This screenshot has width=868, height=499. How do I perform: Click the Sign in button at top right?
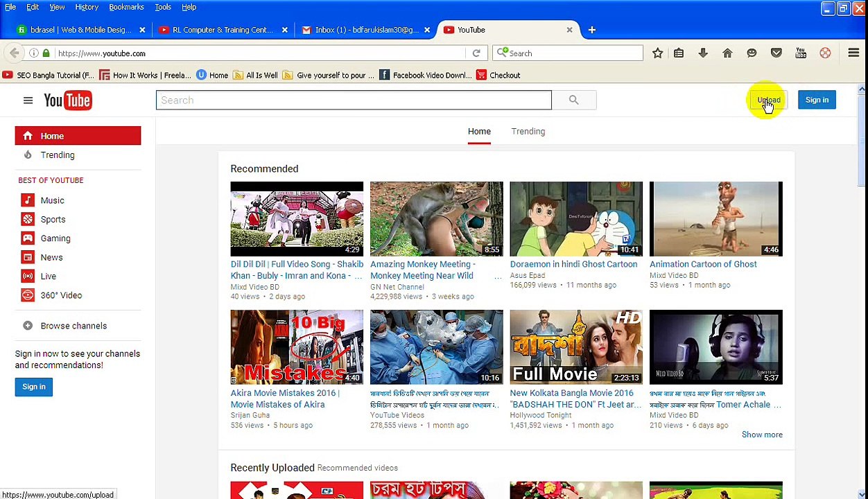(817, 100)
